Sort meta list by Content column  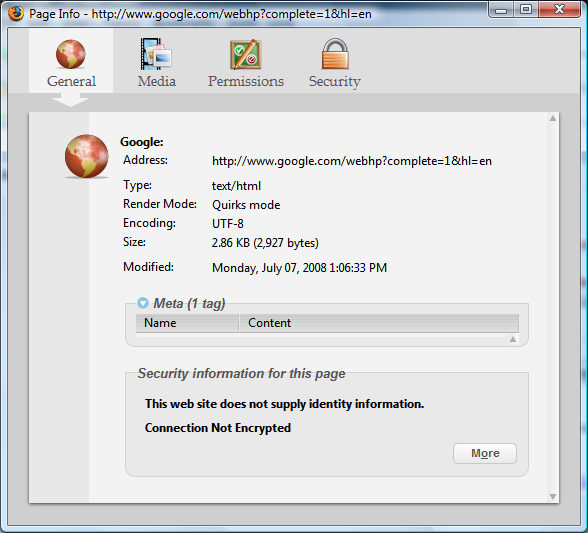[379, 323]
